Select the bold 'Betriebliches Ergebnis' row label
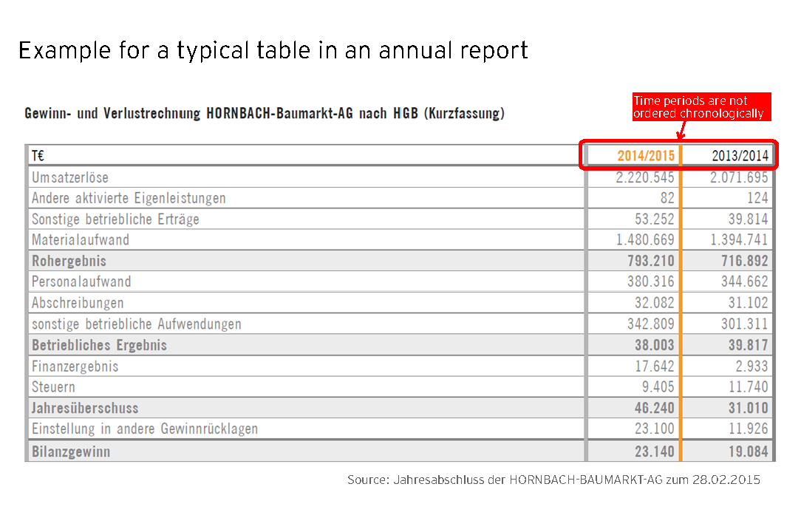Screen dimensions: 801x532 [99, 346]
